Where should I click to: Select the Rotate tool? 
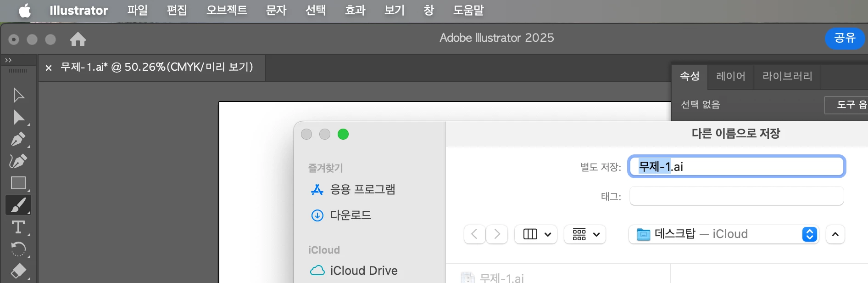click(18, 249)
